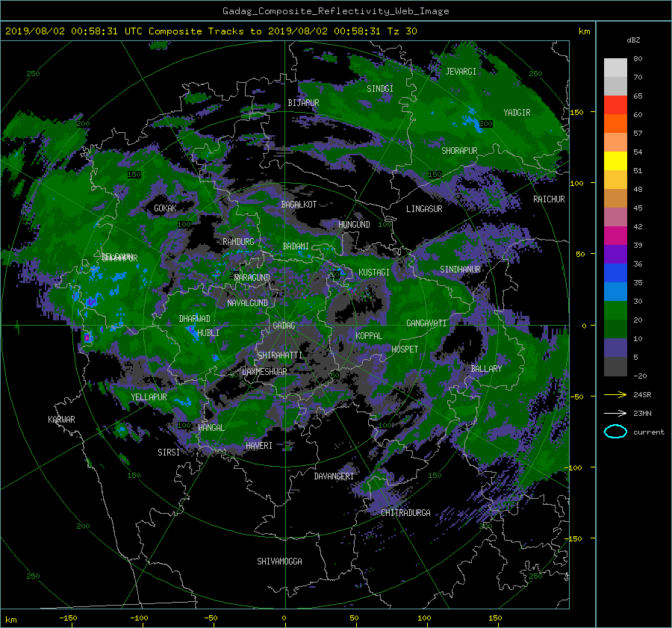Click the -150 km bottom axis tick

68,618
